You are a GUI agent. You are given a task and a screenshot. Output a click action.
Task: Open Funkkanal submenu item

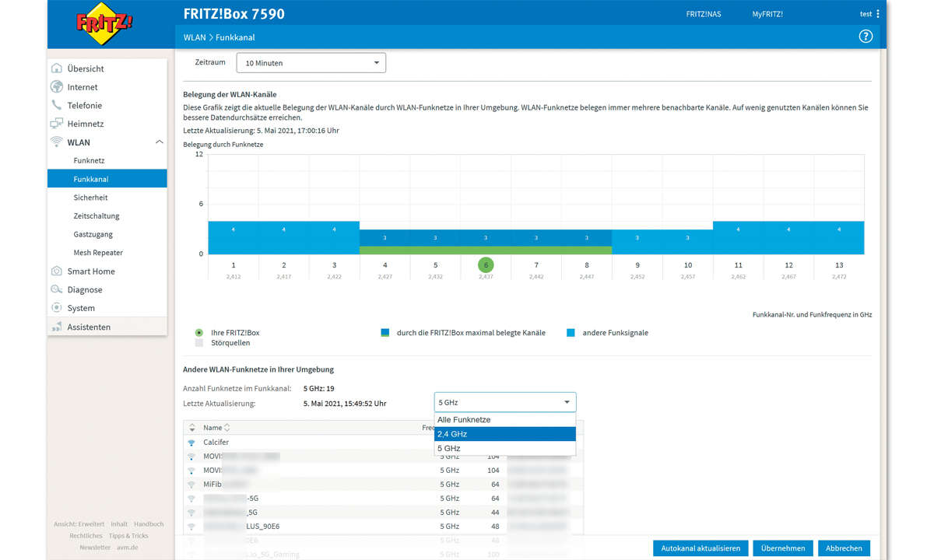tap(107, 179)
